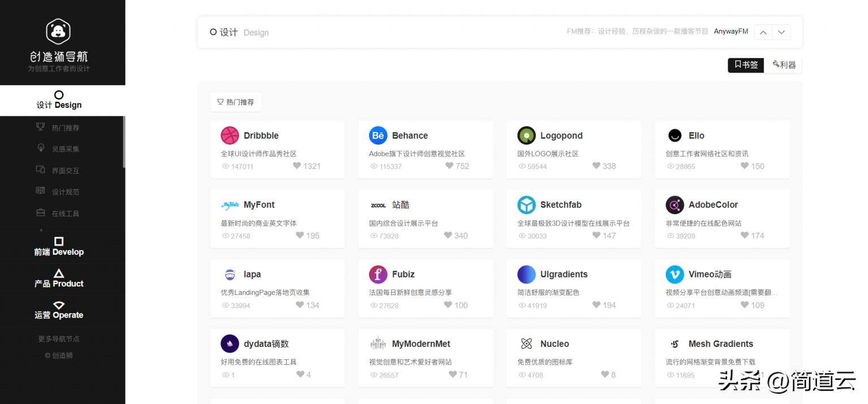Toggle the heart on Behance card
Viewport: 868px width, 404px height.
pyautogui.click(x=450, y=166)
